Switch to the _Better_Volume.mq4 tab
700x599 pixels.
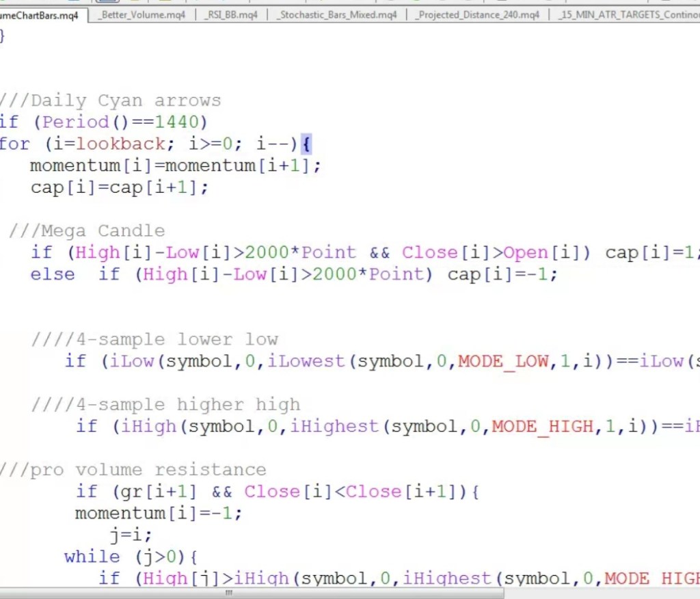[142, 14]
